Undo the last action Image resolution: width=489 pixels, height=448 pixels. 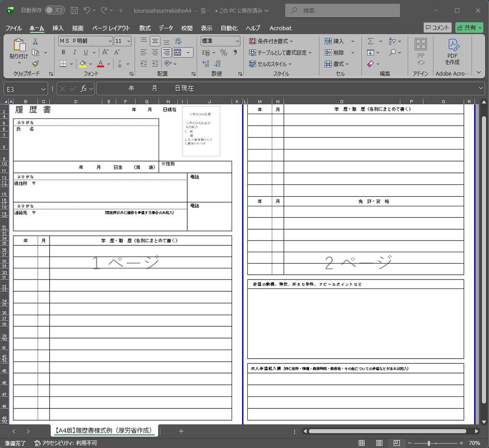[87, 11]
